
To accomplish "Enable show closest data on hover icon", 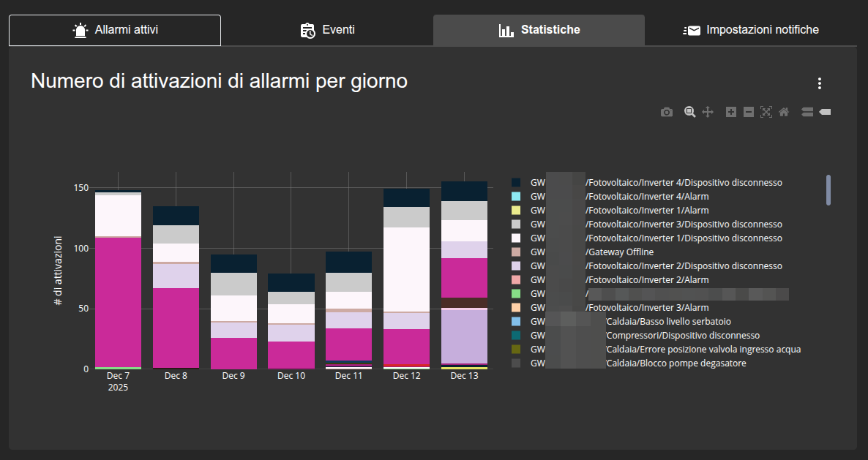I will pos(825,112).
